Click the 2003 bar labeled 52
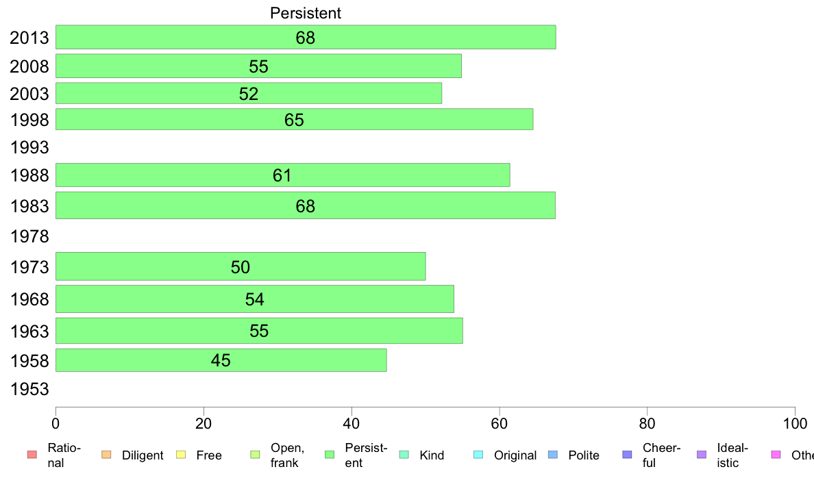The width and height of the screenshot is (814, 504). click(249, 93)
